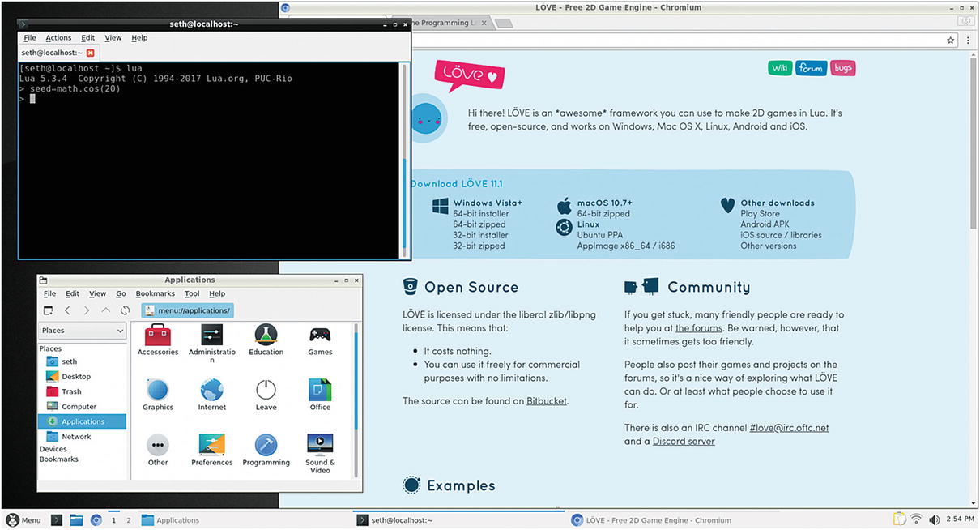Image resolution: width=980 pixels, height=530 pixels.
Task: Open the terminal Help menu
Action: pos(139,38)
